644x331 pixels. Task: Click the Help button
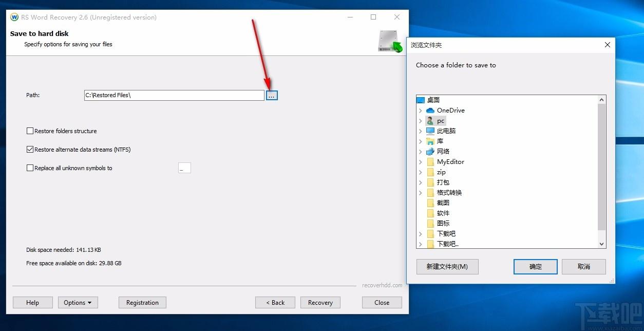point(32,303)
